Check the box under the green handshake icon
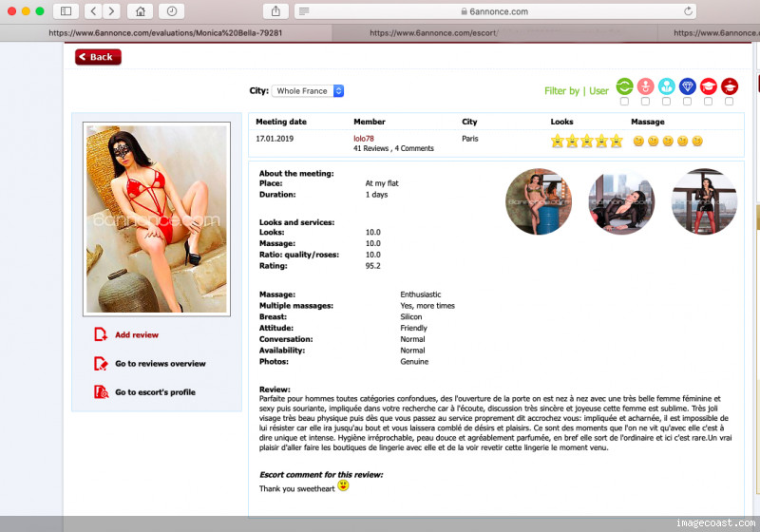 coord(624,102)
